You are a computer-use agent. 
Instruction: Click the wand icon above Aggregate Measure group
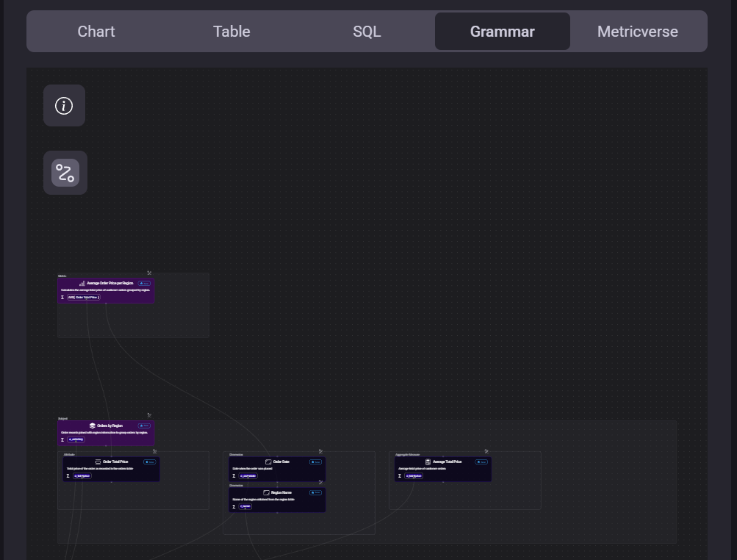[x=486, y=451]
